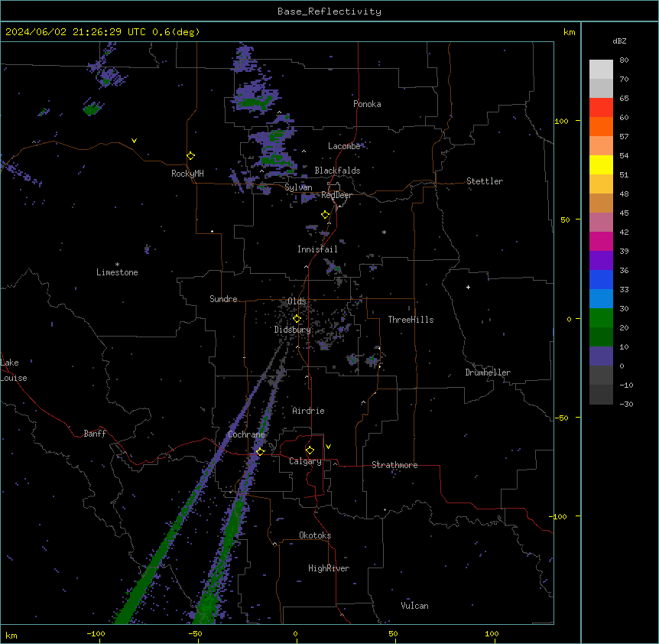The width and height of the screenshot is (659, 644).
Task: Select the dark blue 33-36 dBZ legend band
Action: coord(601,280)
